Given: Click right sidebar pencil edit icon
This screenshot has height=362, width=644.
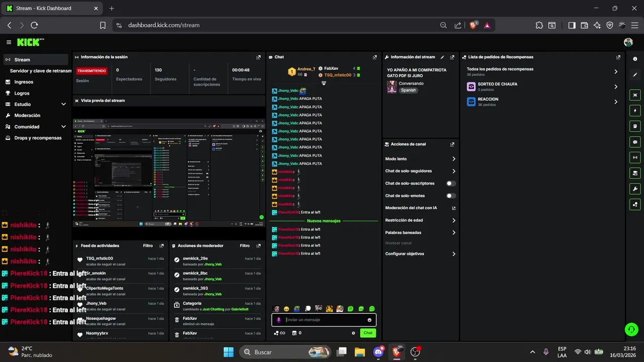Looking at the screenshot, I should click(x=635, y=75).
